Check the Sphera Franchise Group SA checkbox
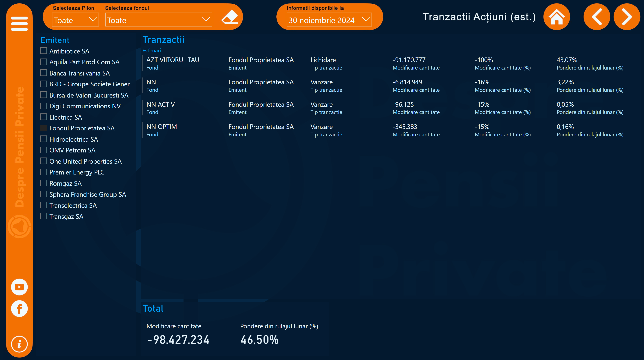Viewport: 644px width, 360px height. pos(43,194)
